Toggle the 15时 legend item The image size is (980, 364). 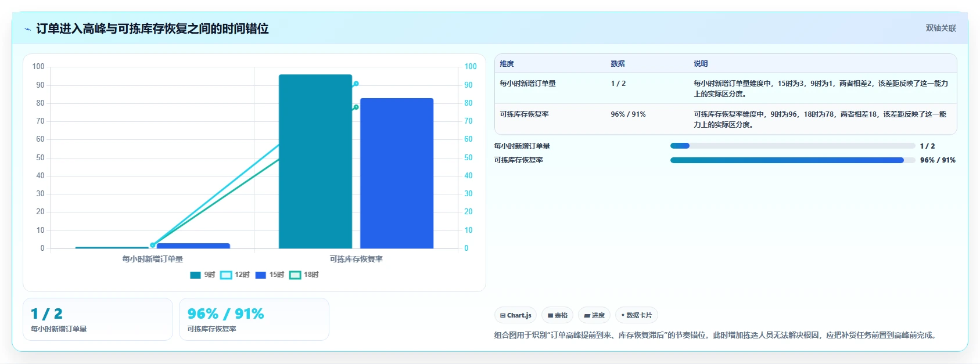[x=270, y=275]
